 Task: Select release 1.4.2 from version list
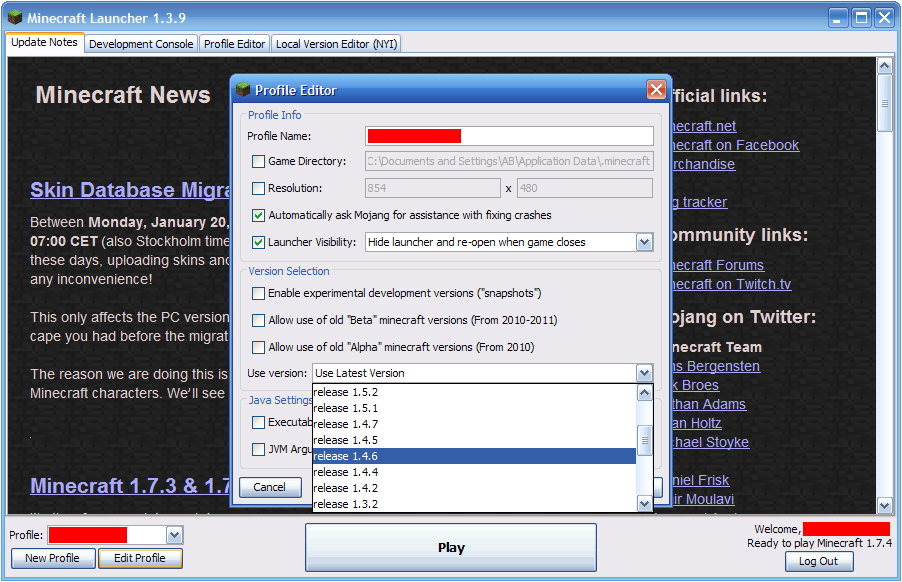(x=475, y=488)
